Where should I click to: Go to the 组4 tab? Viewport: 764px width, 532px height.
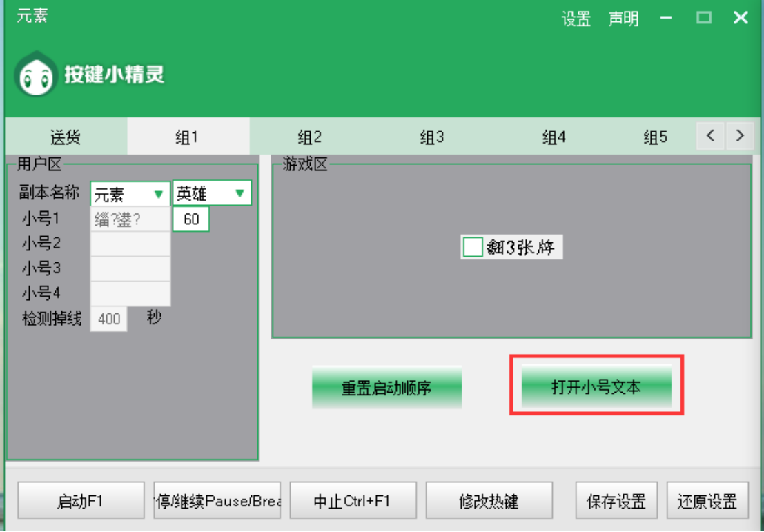tap(554, 137)
